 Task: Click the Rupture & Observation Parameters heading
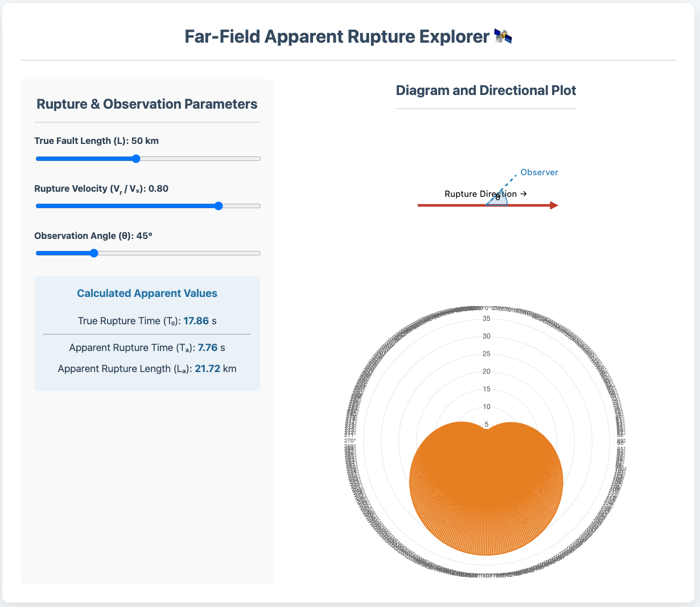pos(147,104)
